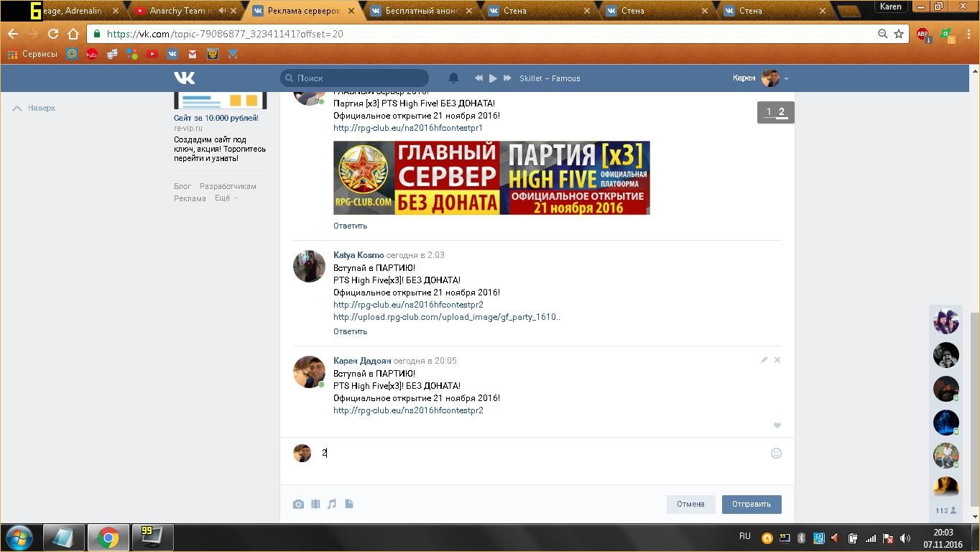This screenshot has width=980, height=552.
Task: Open the YouTube bookmark
Action: point(152,54)
